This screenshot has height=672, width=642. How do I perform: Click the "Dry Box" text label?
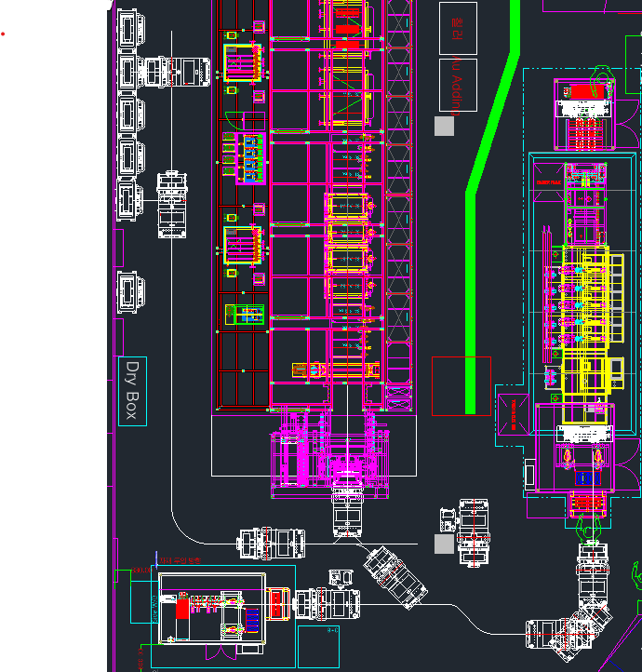[133, 390]
